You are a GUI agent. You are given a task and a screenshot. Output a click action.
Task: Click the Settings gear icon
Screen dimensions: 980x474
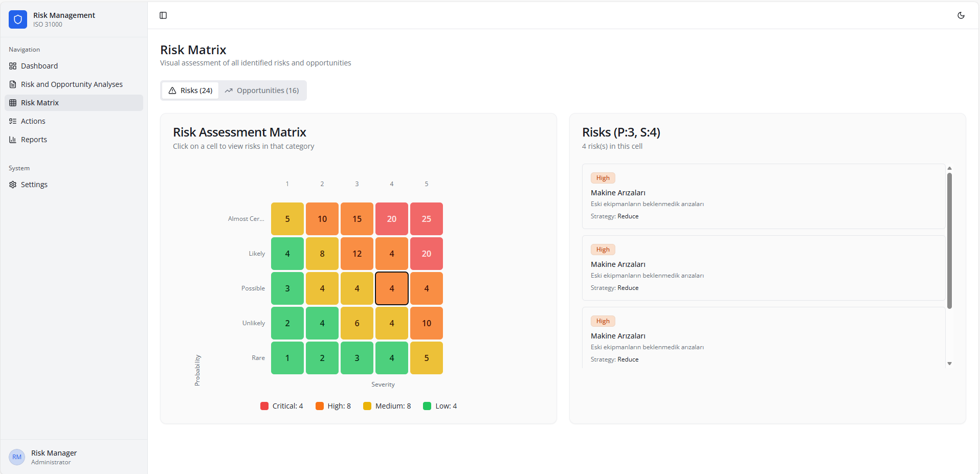tap(12, 184)
